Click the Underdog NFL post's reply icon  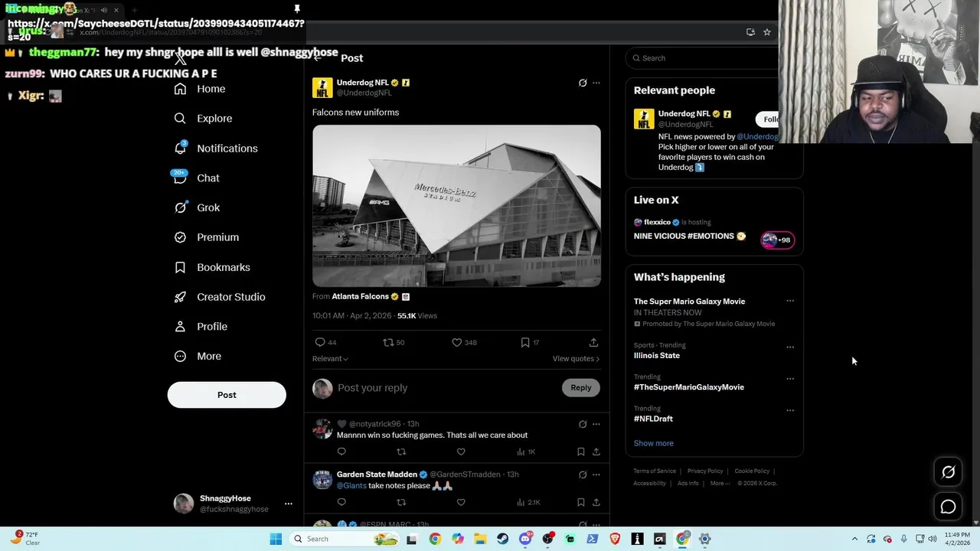pos(320,342)
